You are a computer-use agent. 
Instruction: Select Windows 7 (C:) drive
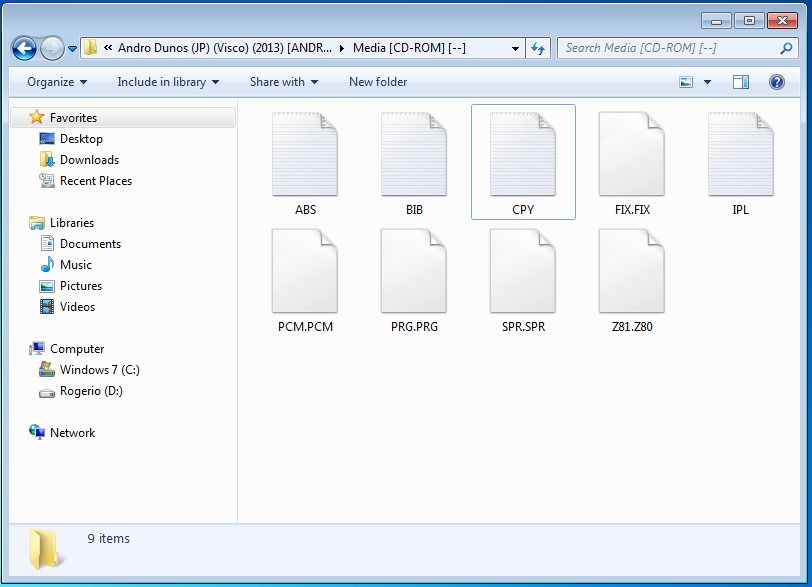point(99,370)
